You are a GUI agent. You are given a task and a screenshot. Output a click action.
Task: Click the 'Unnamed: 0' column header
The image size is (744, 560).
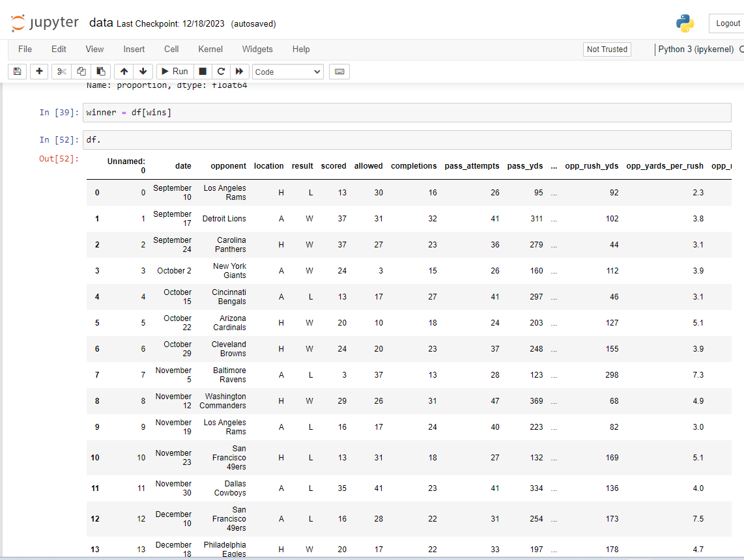(x=126, y=166)
